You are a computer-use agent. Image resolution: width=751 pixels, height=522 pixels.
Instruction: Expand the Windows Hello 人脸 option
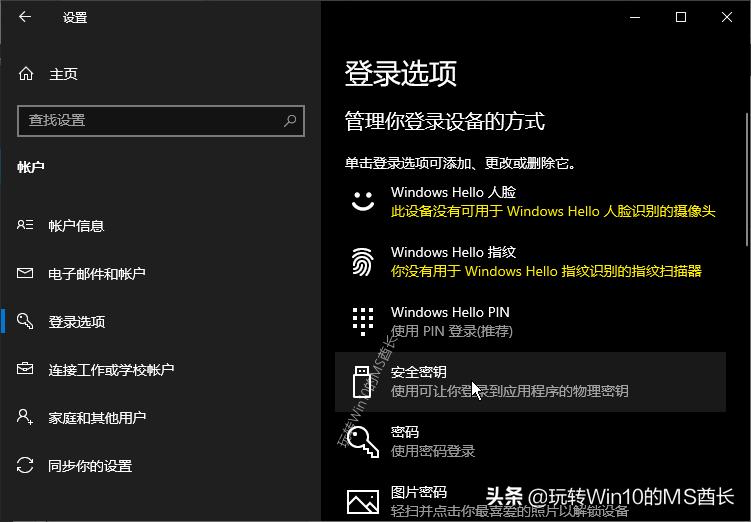[530, 202]
